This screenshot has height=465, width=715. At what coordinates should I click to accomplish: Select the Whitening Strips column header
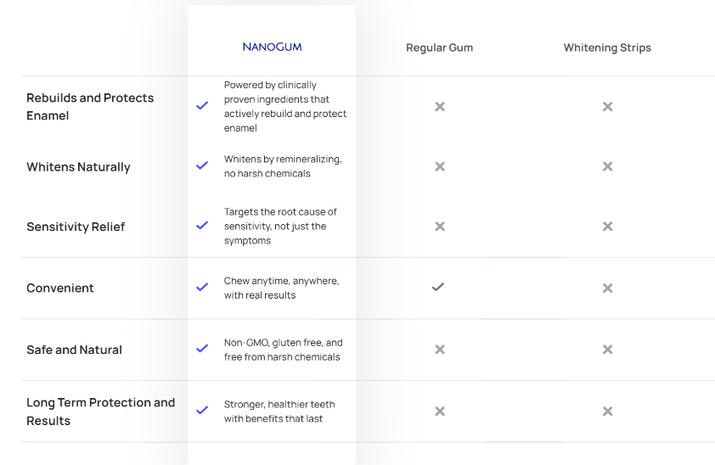click(607, 48)
